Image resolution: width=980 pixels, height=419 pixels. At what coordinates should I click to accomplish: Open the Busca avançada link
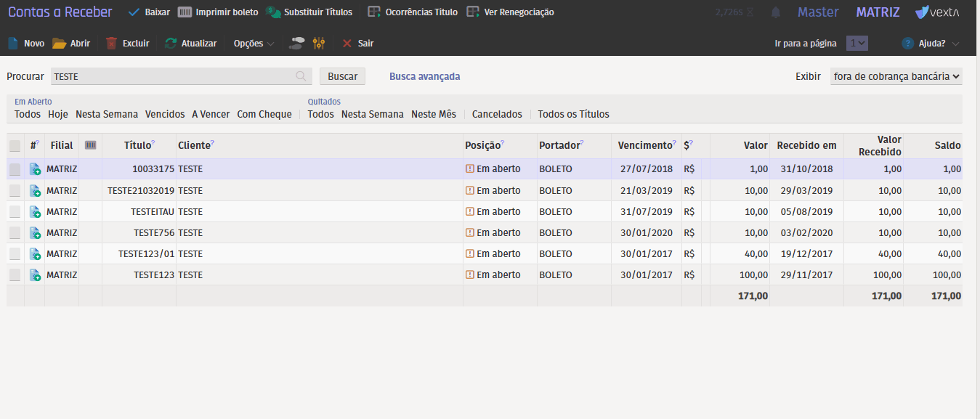point(424,76)
